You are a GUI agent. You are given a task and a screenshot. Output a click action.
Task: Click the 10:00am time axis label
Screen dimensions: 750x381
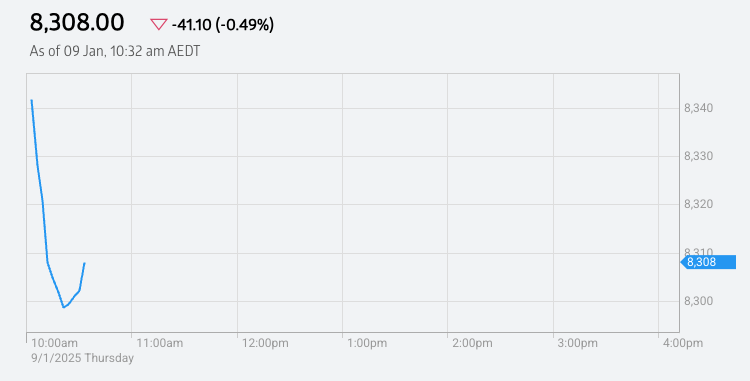55,343
